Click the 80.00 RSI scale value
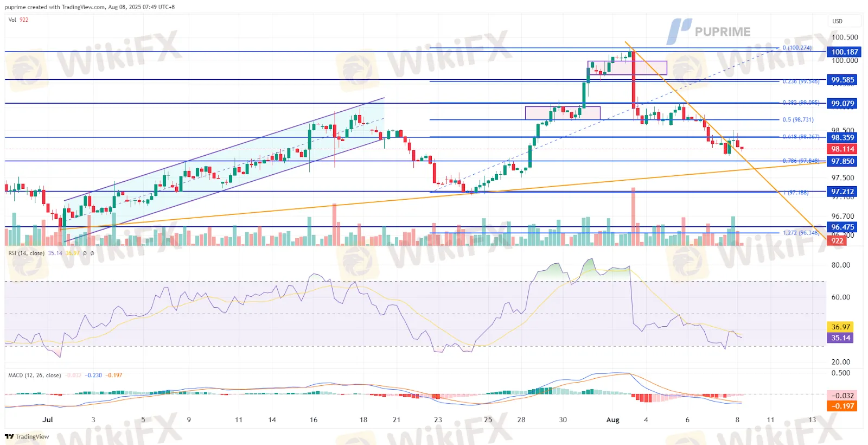This screenshot has height=445, width=868. click(x=841, y=265)
